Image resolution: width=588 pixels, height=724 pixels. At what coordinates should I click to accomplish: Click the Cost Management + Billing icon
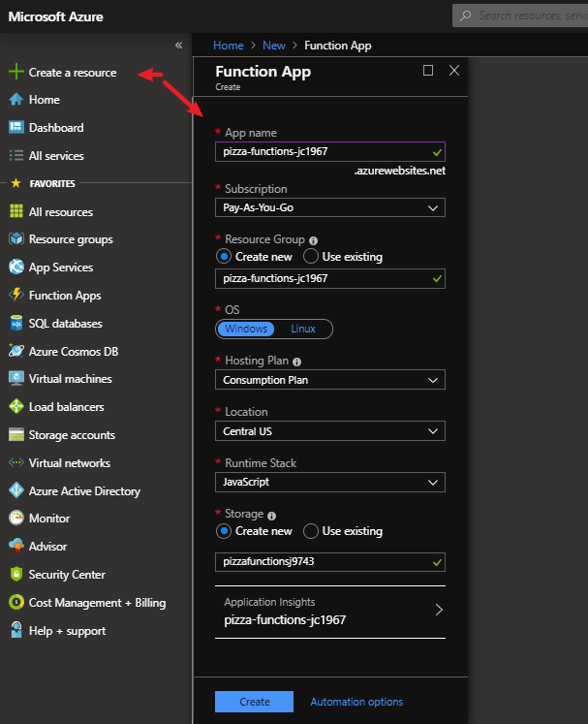16,602
